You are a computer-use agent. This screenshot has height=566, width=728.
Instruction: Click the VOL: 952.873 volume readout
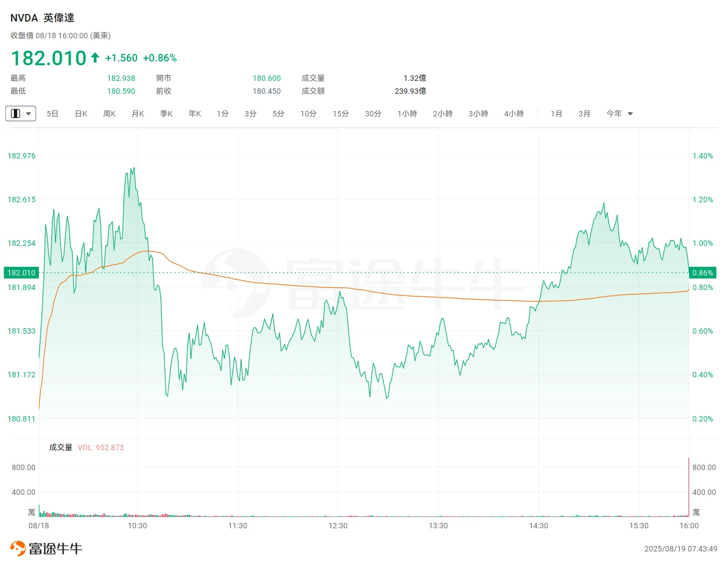pos(101,447)
